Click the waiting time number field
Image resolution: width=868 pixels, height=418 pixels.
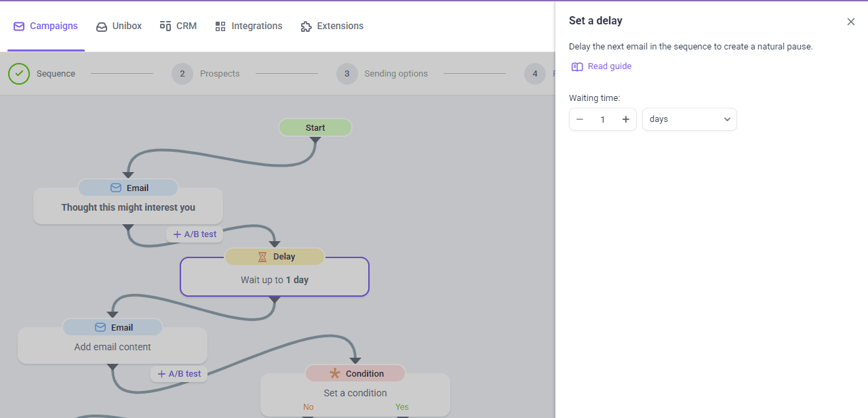602,119
